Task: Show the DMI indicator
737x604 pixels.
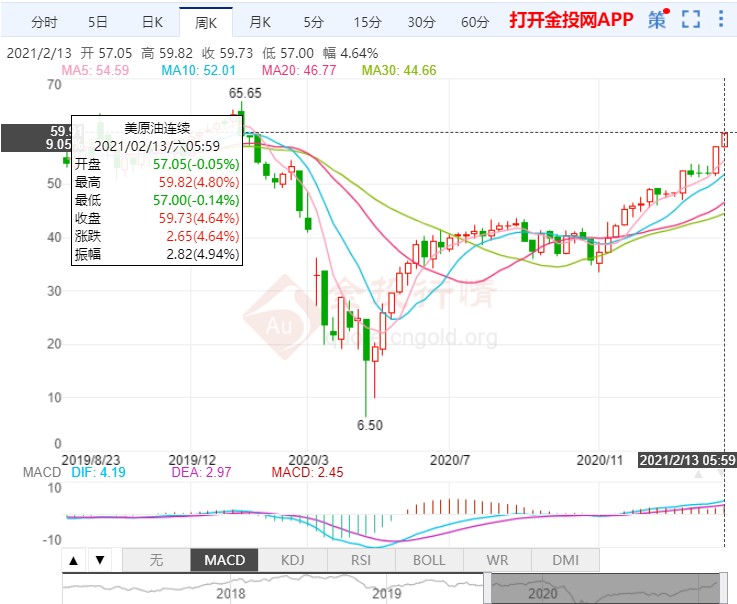Action: [x=565, y=560]
